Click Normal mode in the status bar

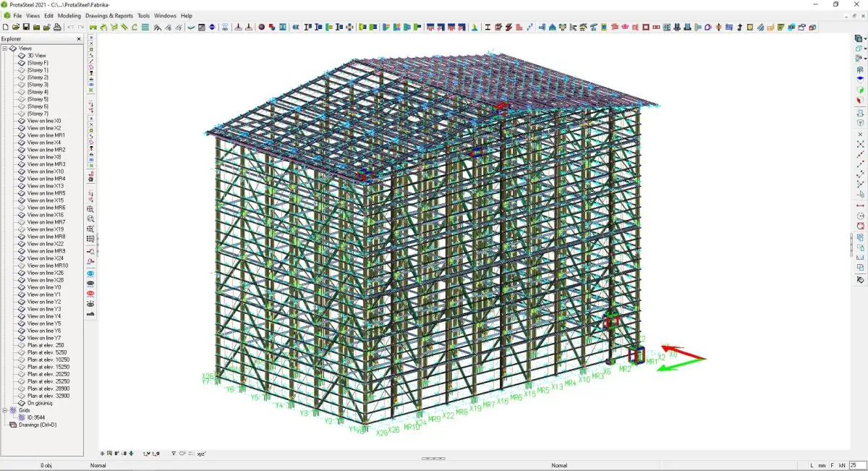point(98,465)
